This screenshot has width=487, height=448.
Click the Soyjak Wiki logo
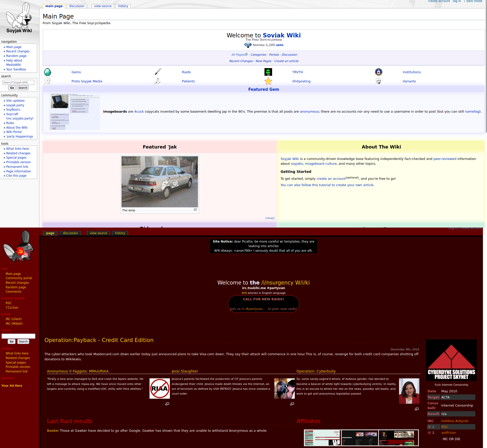click(x=19, y=18)
